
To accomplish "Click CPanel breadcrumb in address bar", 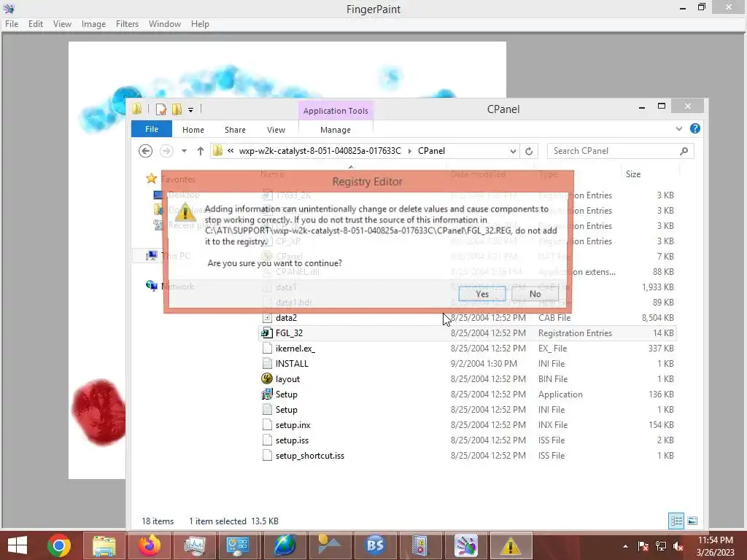I will coord(431,151).
